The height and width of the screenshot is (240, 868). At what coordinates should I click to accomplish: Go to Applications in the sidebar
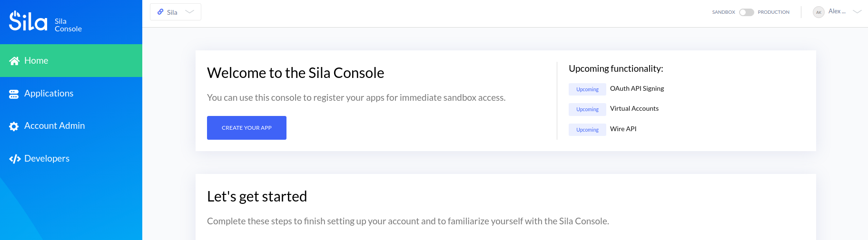pos(49,94)
